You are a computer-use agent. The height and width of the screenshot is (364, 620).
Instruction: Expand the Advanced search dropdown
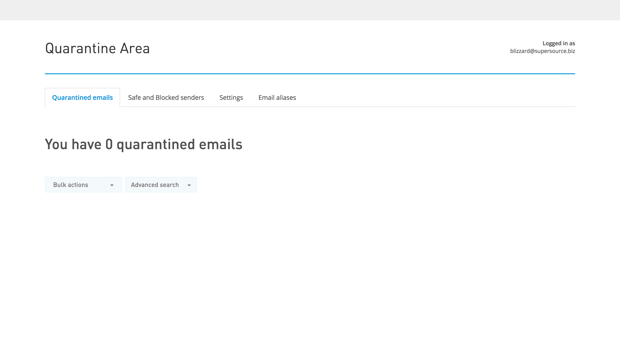point(161,185)
